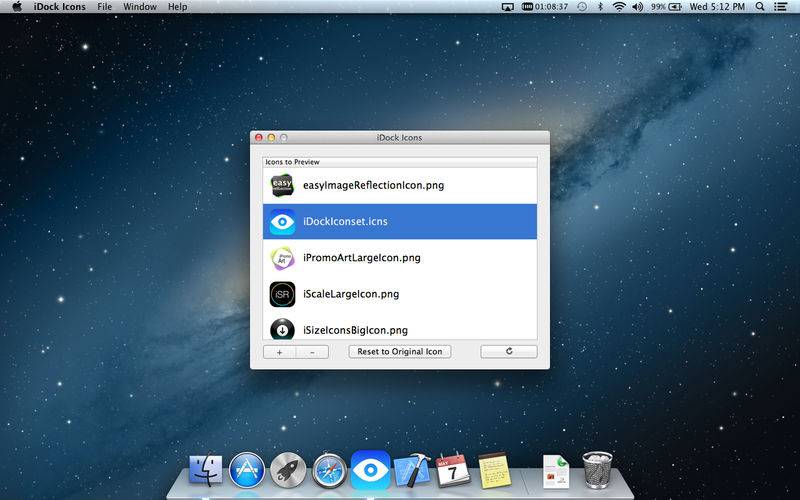This screenshot has height=500, width=800.
Task: Select iDockIconset.icns file name
Action: pyautogui.click(x=345, y=221)
